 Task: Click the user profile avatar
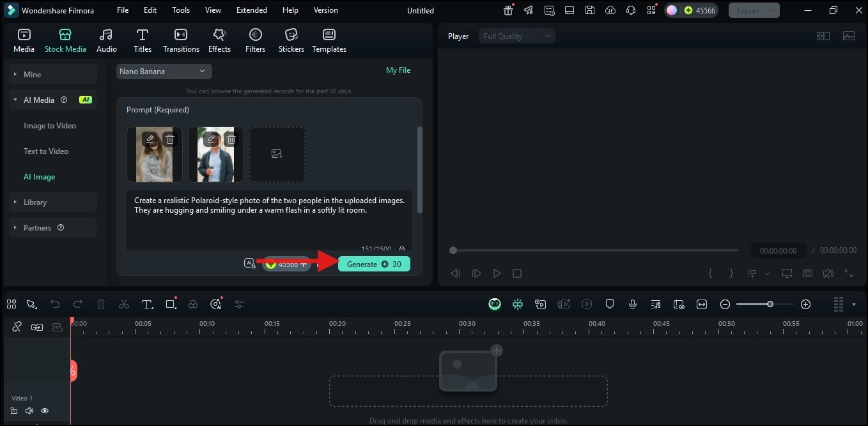click(672, 10)
